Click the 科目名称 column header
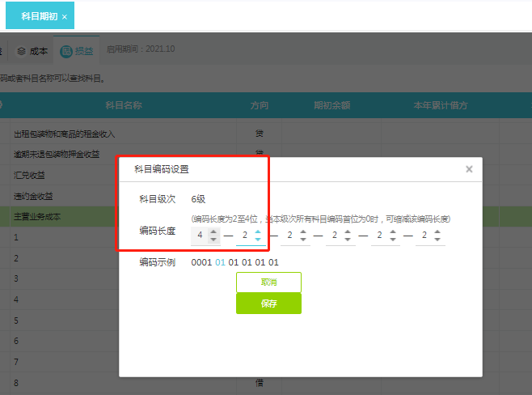The image size is (532, 395). pyautogui.click(x=124, y=105)
